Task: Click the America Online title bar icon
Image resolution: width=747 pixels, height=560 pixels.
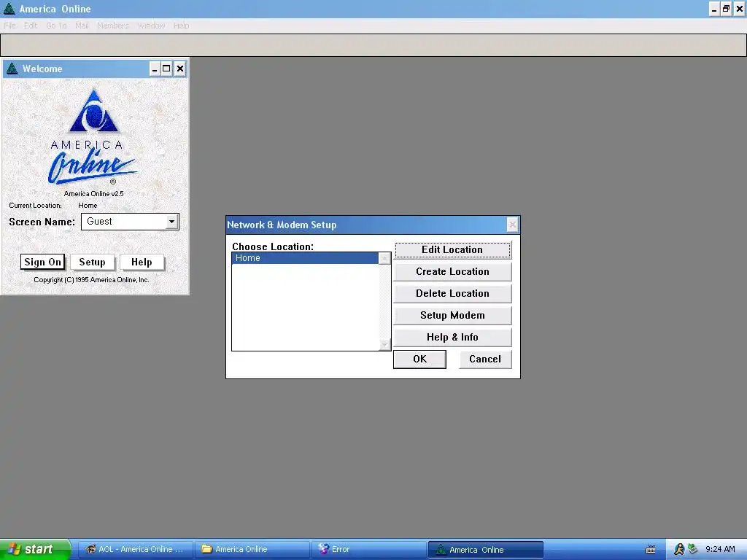Action: pos(9,9)
